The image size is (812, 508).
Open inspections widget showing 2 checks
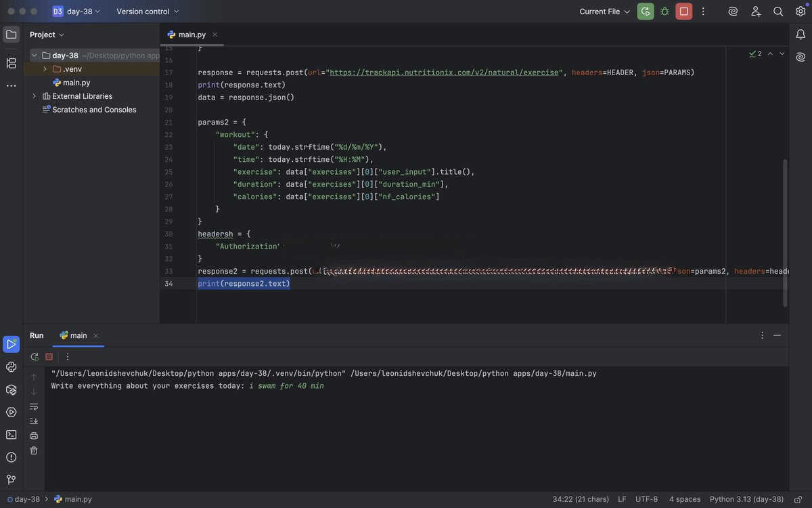[x=755, y=54]
